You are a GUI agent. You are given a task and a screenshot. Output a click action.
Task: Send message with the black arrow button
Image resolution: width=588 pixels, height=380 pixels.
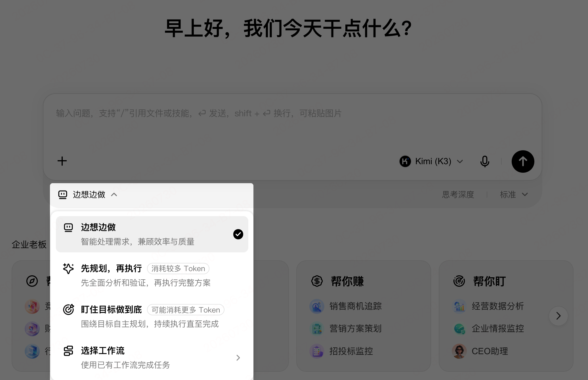[523, 161]
